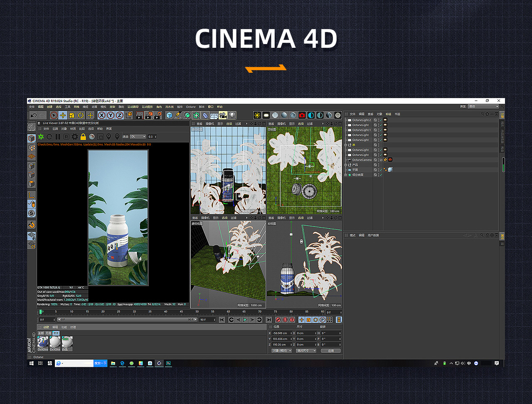The image size is (532, 404).
Task: Go to the start of the animation
Action: (222, 320)
